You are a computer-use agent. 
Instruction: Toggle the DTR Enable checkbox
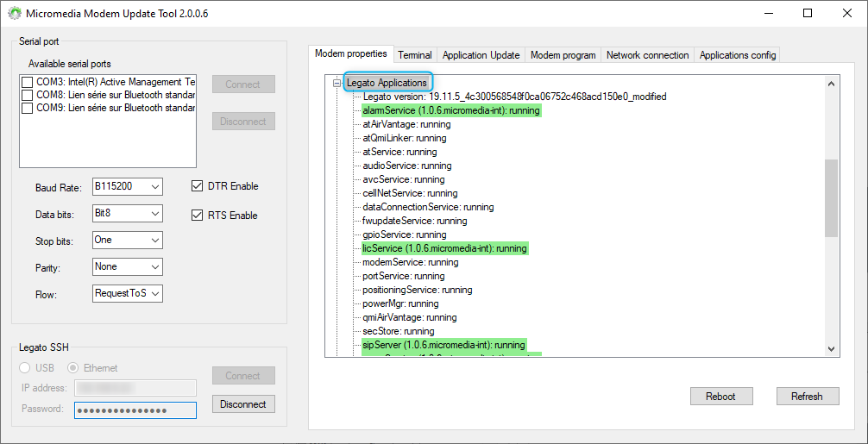(x=197, y=186)
